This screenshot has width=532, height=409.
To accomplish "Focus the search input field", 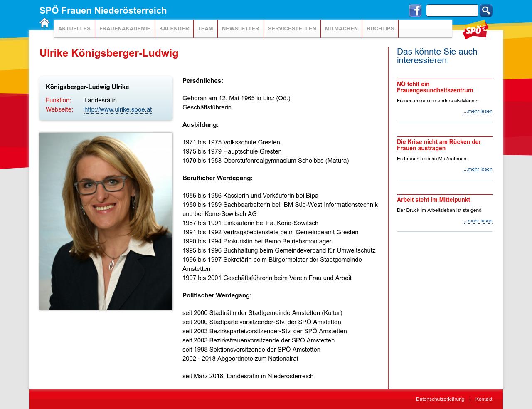I will 452,10.
